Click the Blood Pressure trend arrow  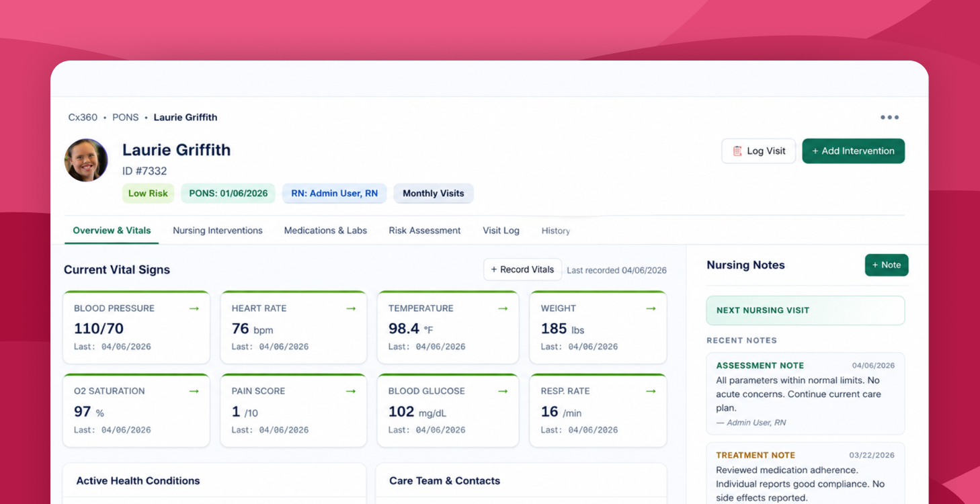click(194, 308)
